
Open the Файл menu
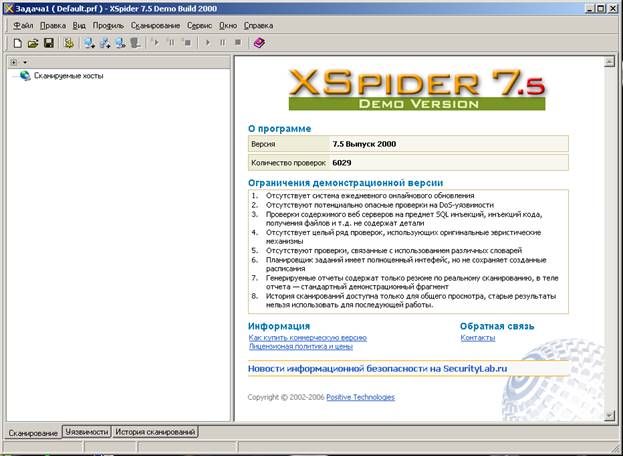click(x=23, y=25)
